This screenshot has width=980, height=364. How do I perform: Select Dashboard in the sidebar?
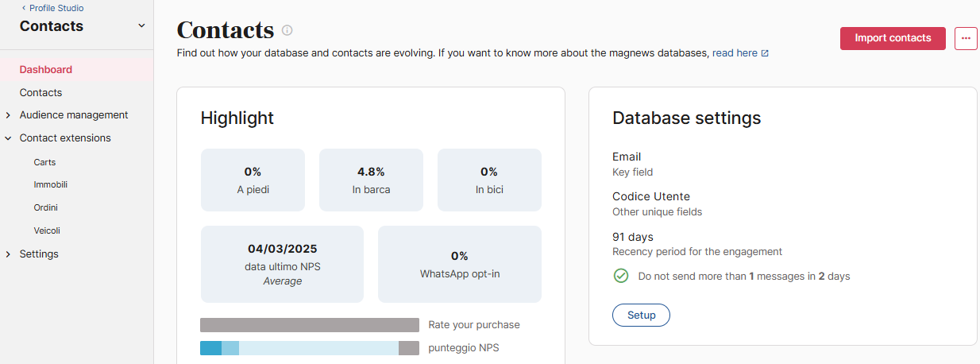point(46,70)
